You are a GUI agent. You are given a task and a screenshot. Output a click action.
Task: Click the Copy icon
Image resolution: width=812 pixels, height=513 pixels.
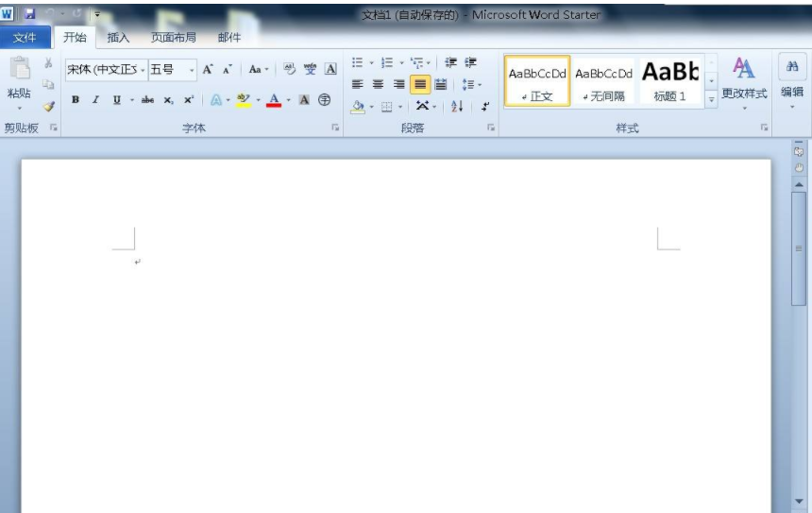click(x=48, y=84)
